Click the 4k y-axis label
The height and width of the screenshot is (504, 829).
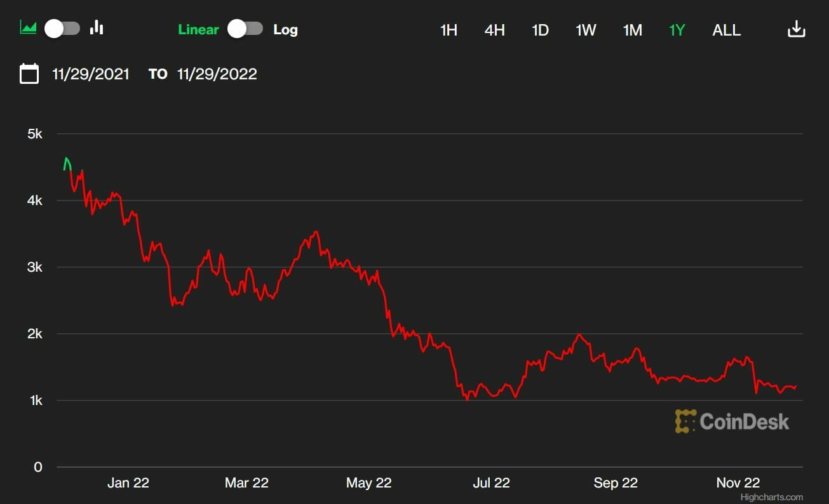point(34,201)
